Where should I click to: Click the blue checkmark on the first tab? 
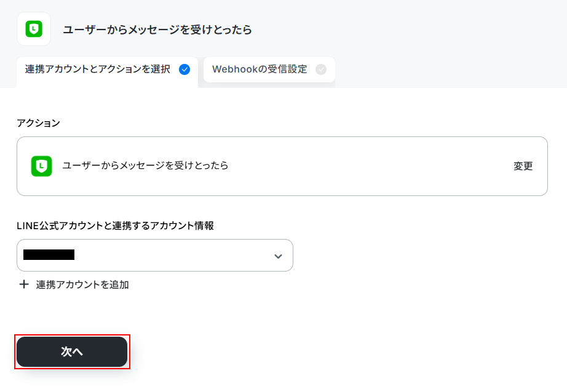(184, 69)
